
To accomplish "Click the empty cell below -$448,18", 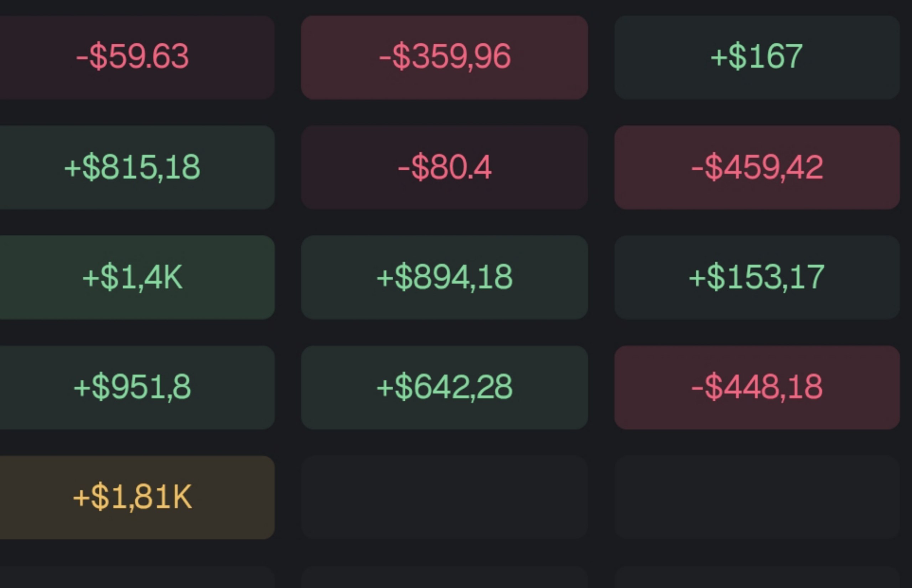I will pyautogui.click(x=757, y=497).
